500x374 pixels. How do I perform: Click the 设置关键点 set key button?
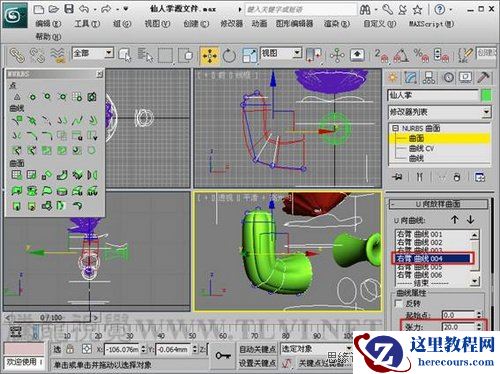point(257,363)
